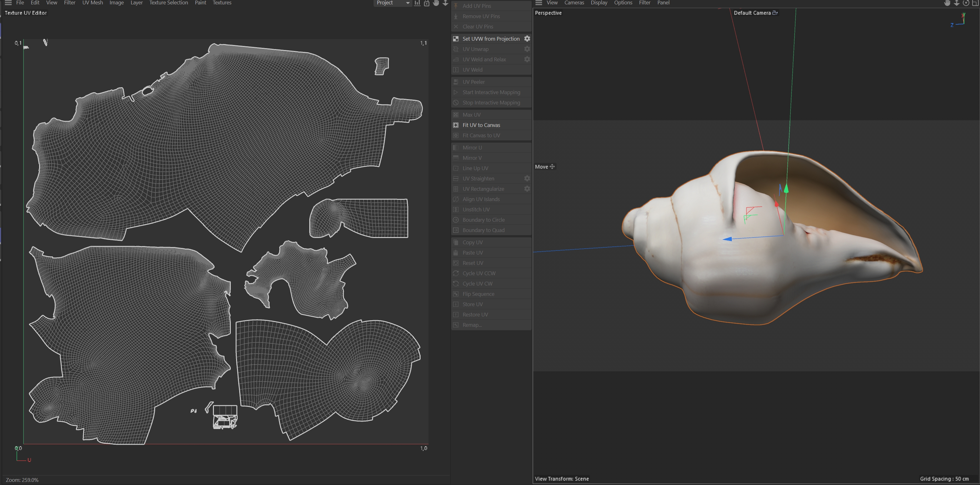Open the viewport hamburger menu
The width and height of the screenshot is (980, 485).
click(x=539, y=3)
